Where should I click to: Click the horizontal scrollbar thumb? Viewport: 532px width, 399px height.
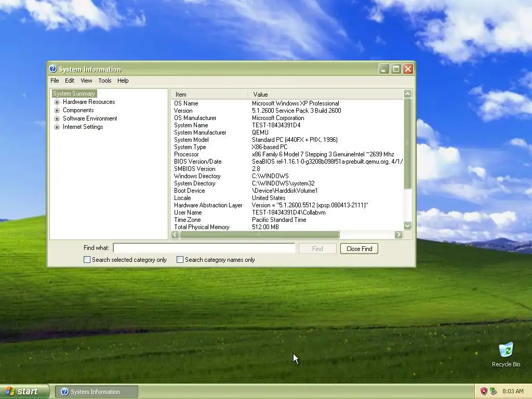260,234
